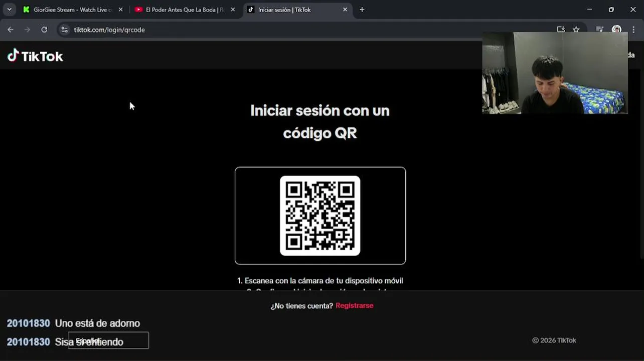Click the 'Iniciar sesión con un código QR' heading
The height and width of the screenshot is (361, 644).
tap(320, 122)
